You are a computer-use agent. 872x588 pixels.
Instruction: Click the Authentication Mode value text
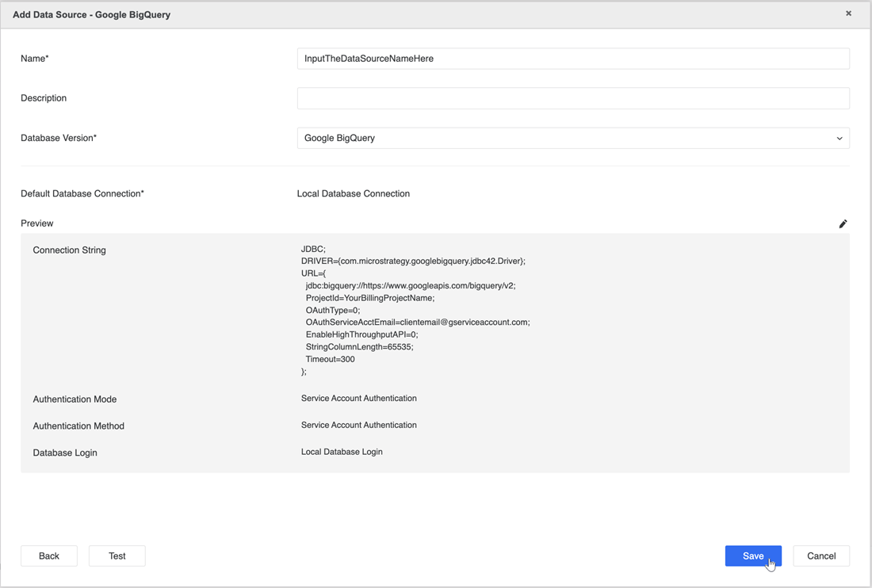click(x=358, y=399)
